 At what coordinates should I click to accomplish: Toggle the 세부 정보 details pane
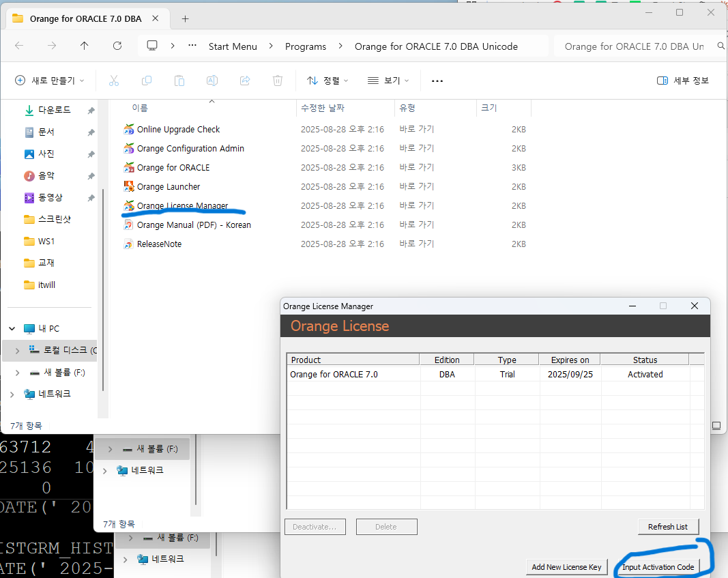tap(683, 81)
